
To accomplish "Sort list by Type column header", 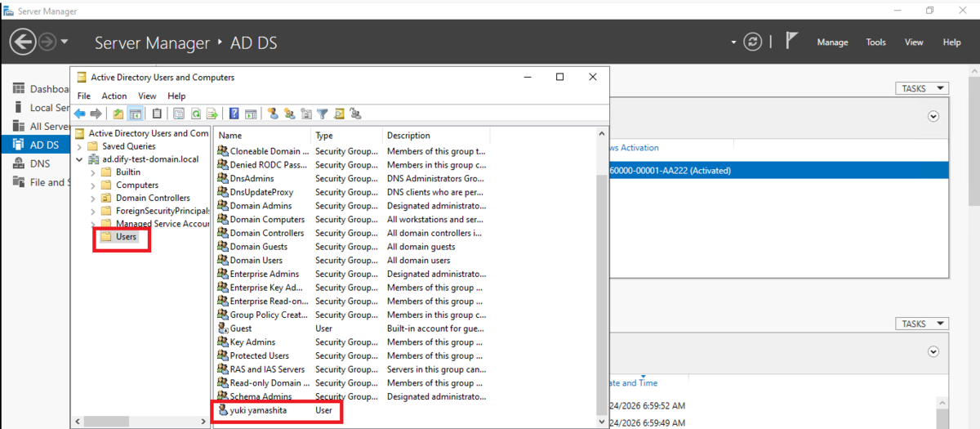I will [x=347, y=136].
